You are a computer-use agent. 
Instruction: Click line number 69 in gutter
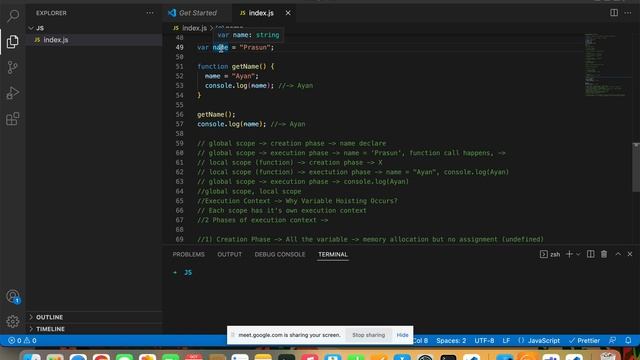coord(180,239)
